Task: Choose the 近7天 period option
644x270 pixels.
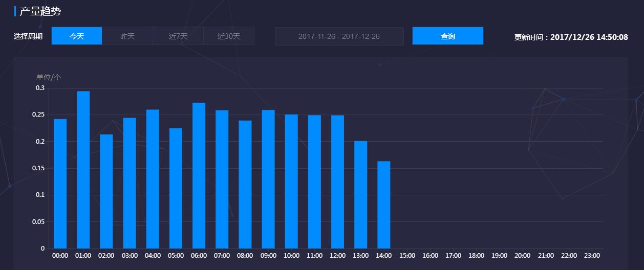Action: [x=178, y=36]
